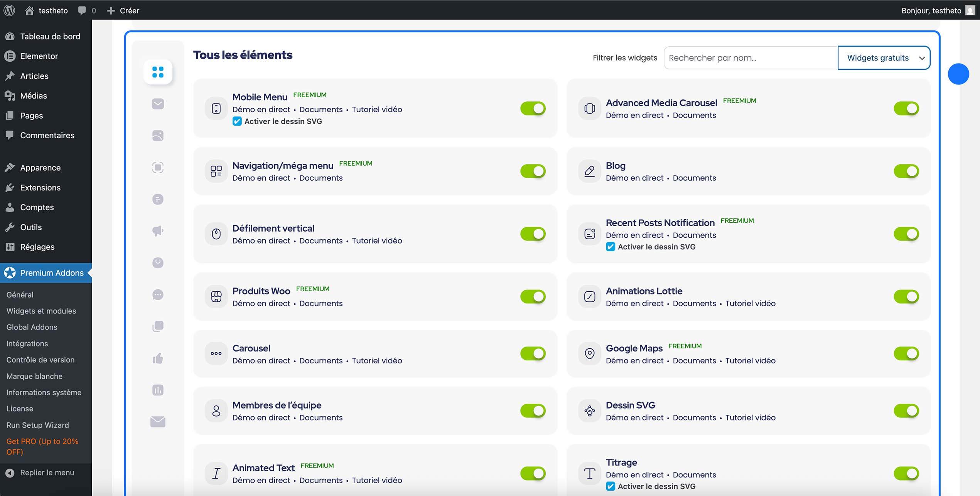Screen dimensions: 980x496
Task: Collapse the admin menu via Replier le menu
Action: tap(46, 472)
